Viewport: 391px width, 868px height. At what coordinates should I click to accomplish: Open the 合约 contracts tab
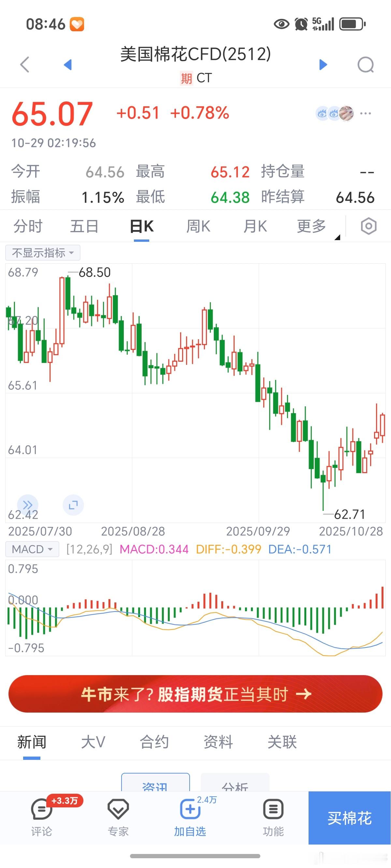[154, 742]
